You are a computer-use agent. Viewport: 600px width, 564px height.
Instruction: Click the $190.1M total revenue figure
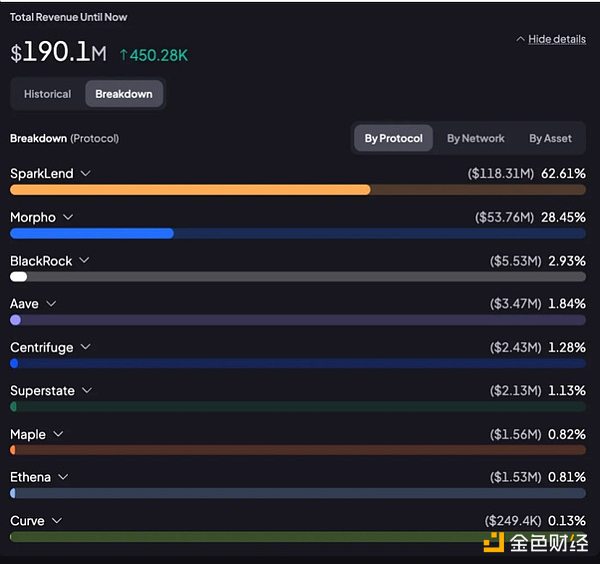(x=57, y=52)
